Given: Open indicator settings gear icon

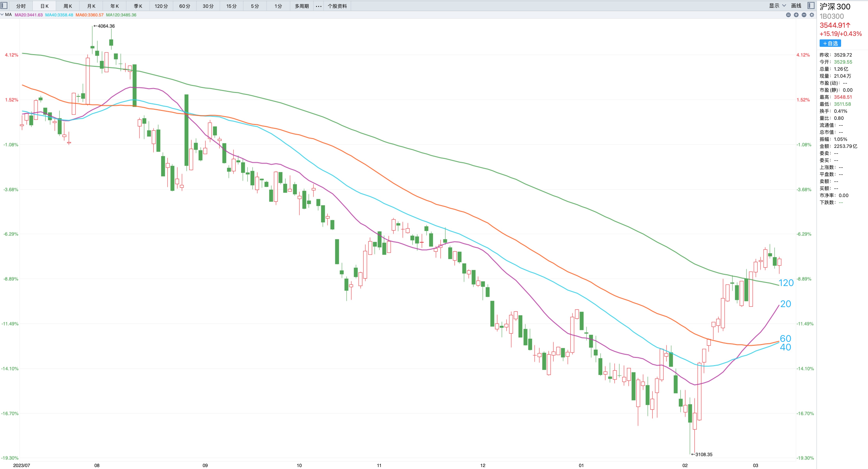Looking at the screenshot, I should 812,15.
